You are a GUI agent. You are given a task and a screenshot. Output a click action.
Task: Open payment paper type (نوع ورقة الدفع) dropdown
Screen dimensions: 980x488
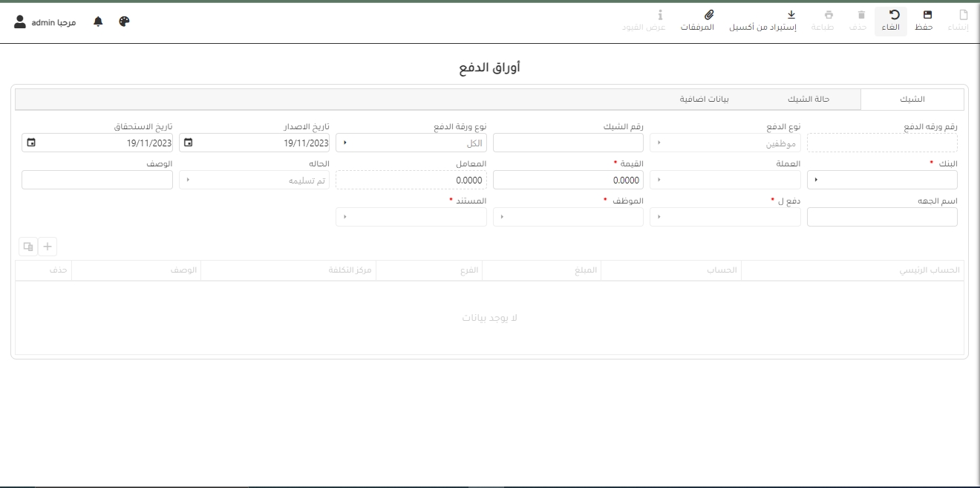tap(346, 143)
